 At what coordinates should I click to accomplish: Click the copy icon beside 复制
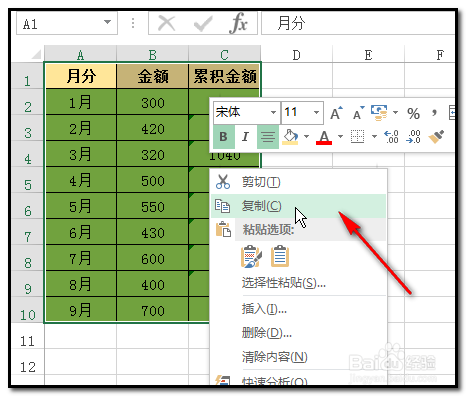222,206
